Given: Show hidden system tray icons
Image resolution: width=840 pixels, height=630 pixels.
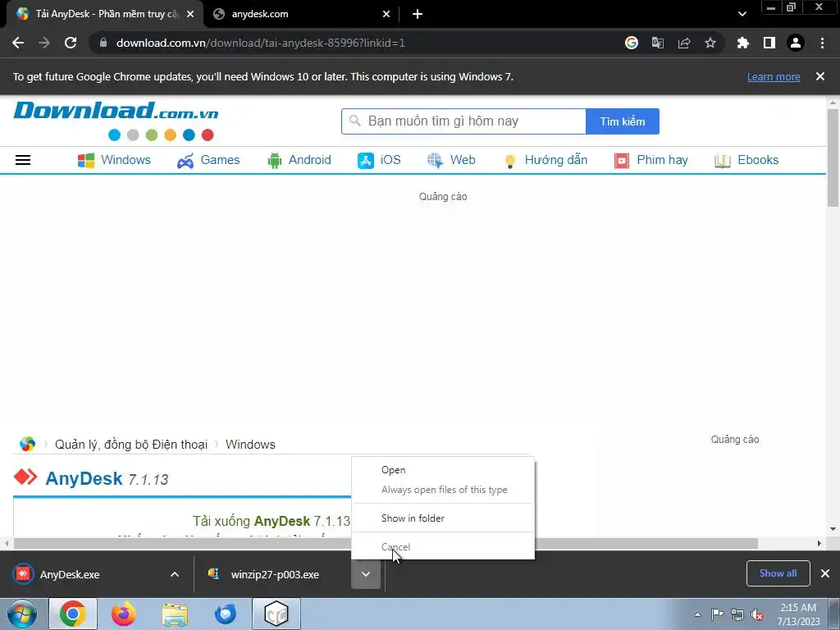Looking at the screenshot, I should point(697,614).
